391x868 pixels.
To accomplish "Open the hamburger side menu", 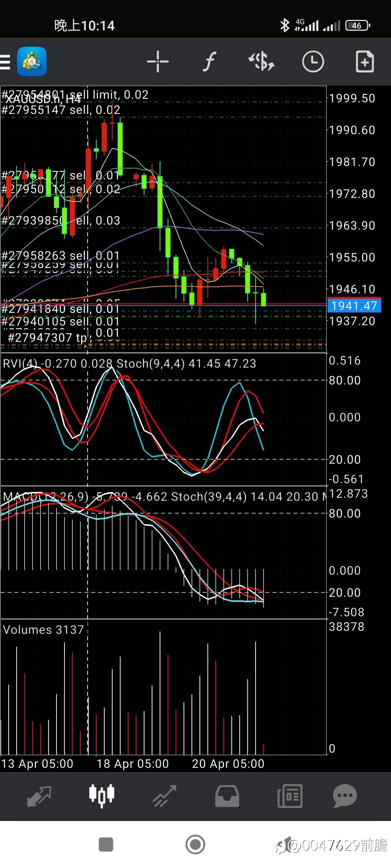I will coord(5,61).
